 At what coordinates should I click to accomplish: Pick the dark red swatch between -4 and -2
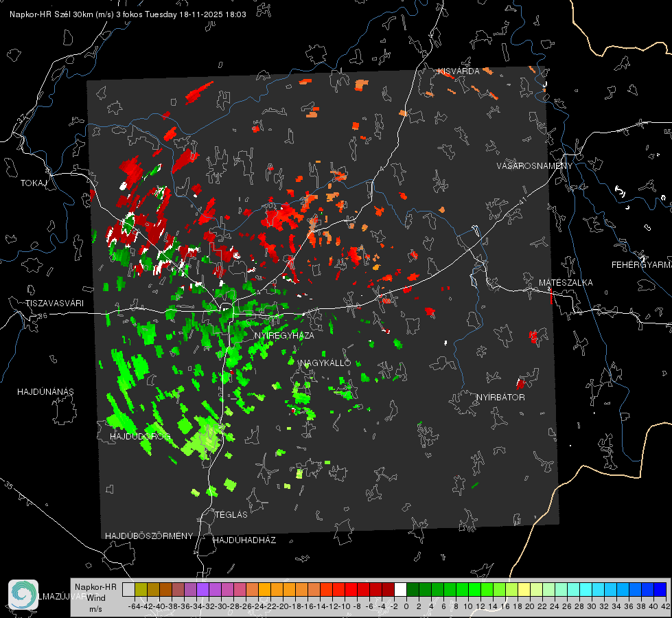(388, 589)
